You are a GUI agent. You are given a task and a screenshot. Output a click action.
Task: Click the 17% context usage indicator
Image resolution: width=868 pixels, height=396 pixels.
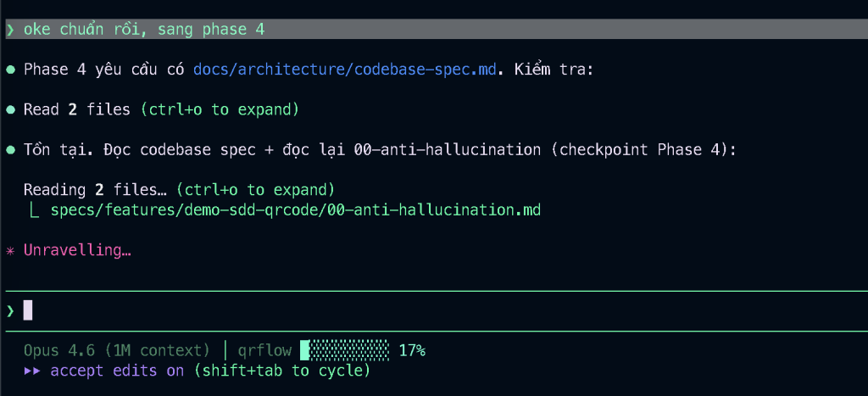tap(411, 350)
